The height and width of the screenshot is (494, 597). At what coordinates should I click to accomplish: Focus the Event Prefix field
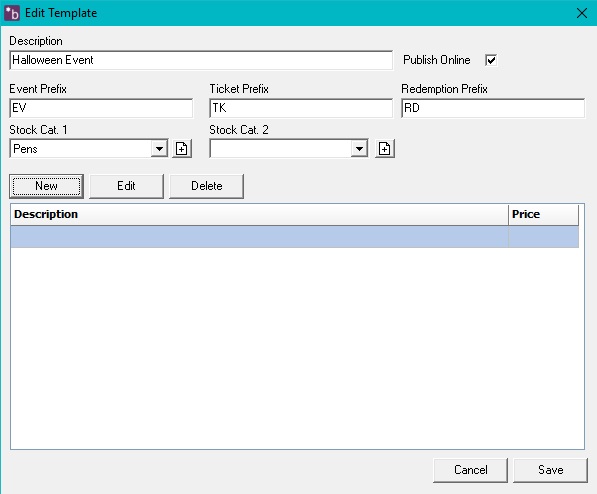tap(101, 108)
